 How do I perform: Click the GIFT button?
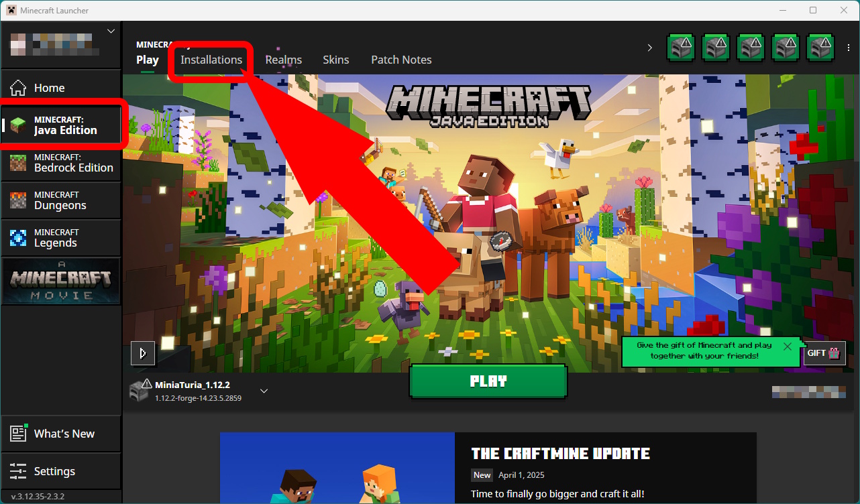pos(824,353)
